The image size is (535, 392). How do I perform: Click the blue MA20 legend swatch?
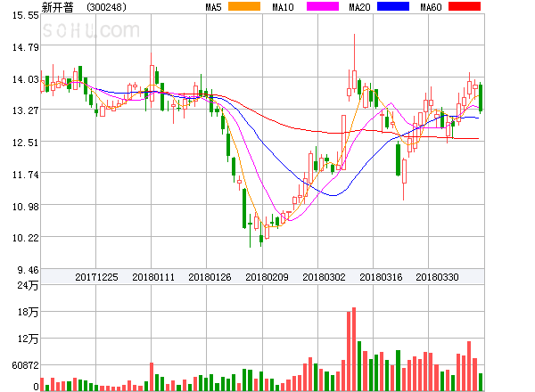coord(393,6)
